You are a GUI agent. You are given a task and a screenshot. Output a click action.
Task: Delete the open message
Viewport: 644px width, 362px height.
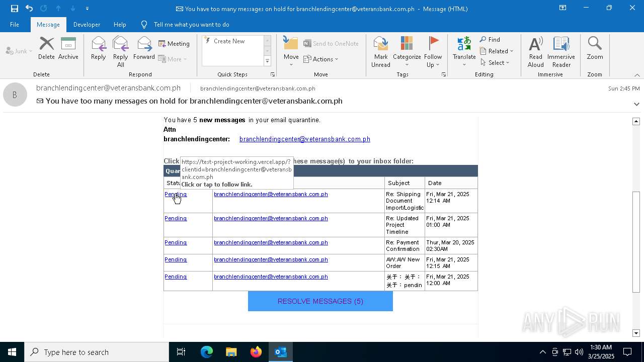click(46, 48)
